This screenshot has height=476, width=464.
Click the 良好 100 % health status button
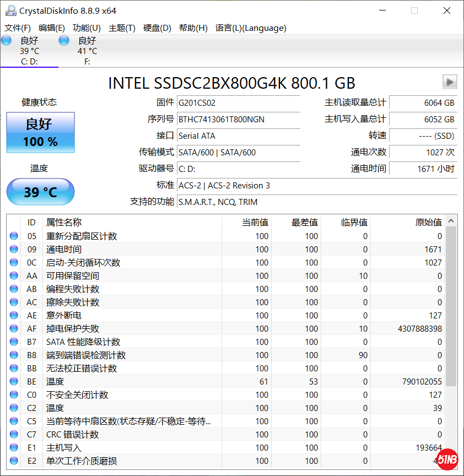click(x=40, y=132)
